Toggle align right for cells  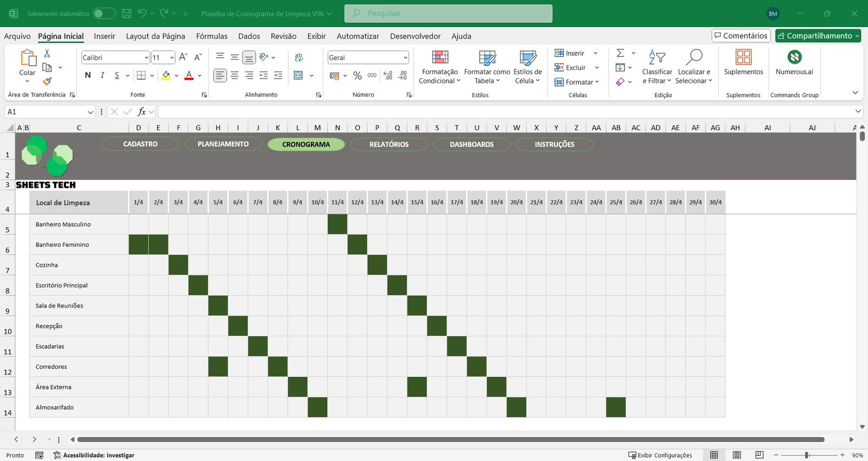coord(249,75)
